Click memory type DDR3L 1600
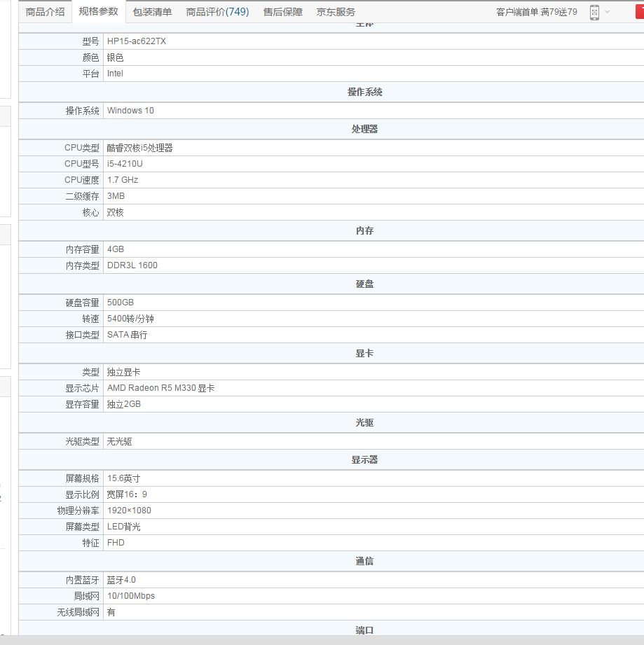Viewport: 644px width, 645px height. [x=132, y=265]
